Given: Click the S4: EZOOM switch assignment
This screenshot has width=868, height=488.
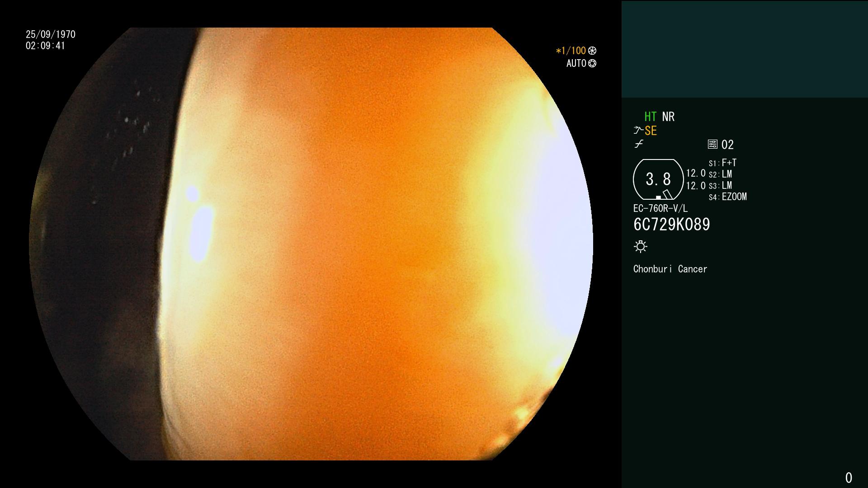Looking at the screenshot, I should [x=728, y=197].
